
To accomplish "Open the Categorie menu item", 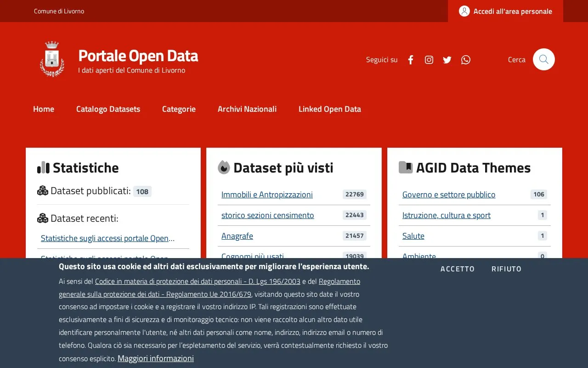I will click(x=179, y=109).
